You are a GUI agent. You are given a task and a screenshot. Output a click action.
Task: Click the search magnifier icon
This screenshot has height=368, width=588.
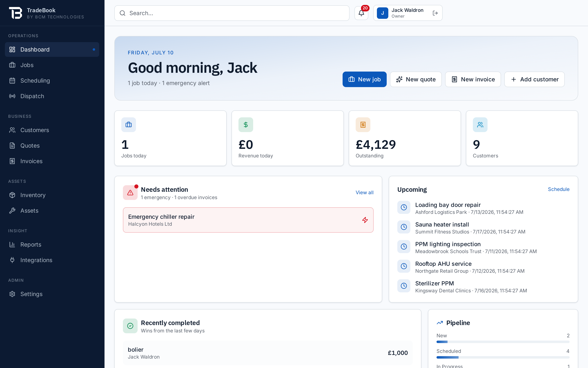(122, 13)
